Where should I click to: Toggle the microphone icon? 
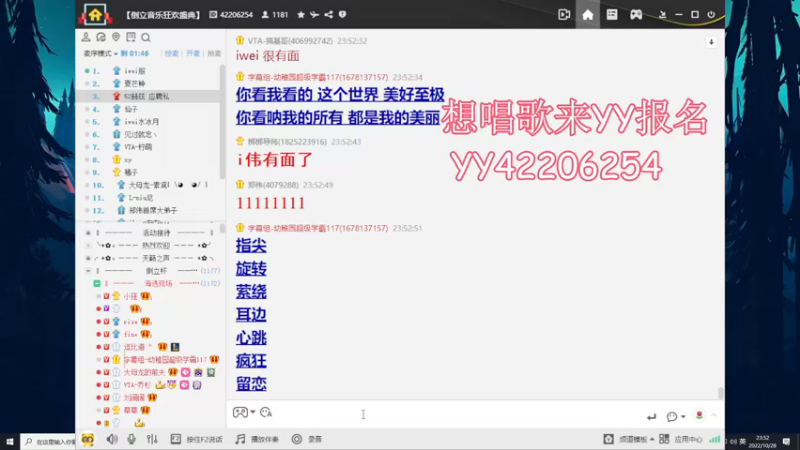(x=132, y=439)
